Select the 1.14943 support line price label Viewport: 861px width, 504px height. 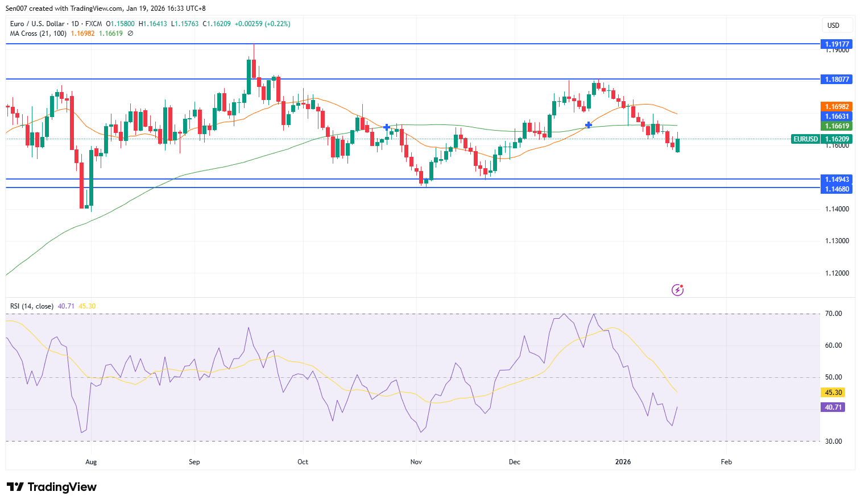click(837, 180)
